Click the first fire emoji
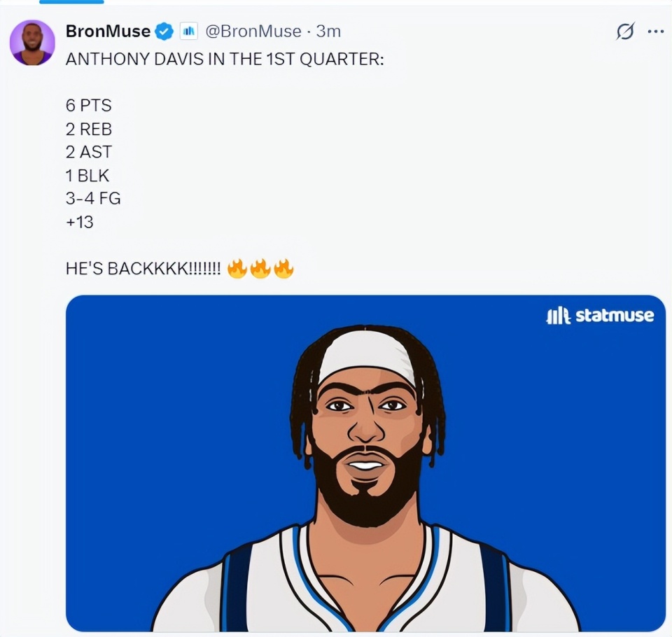The width and height of the screenshot is (672, 637). 237,268
